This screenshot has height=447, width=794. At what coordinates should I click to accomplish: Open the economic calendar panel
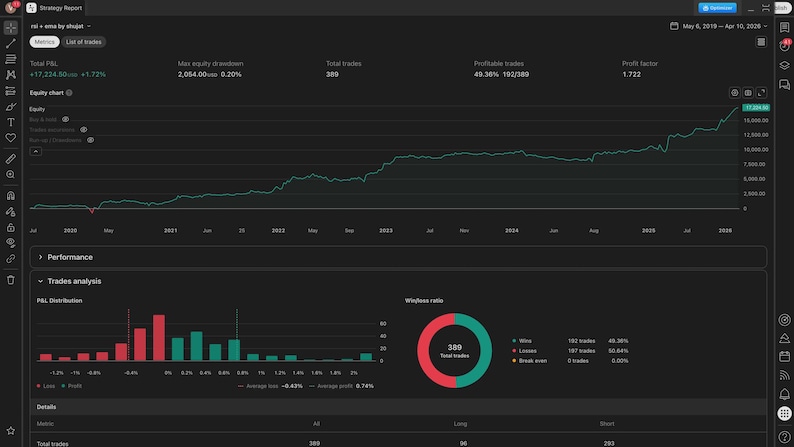784,356
